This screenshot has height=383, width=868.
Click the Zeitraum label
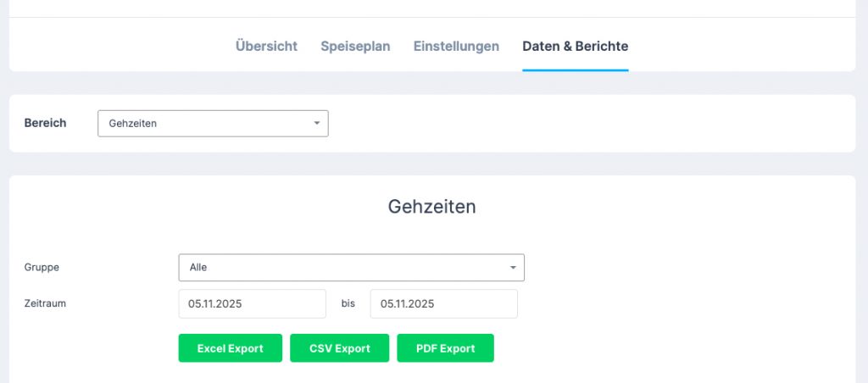pos(45,303)
